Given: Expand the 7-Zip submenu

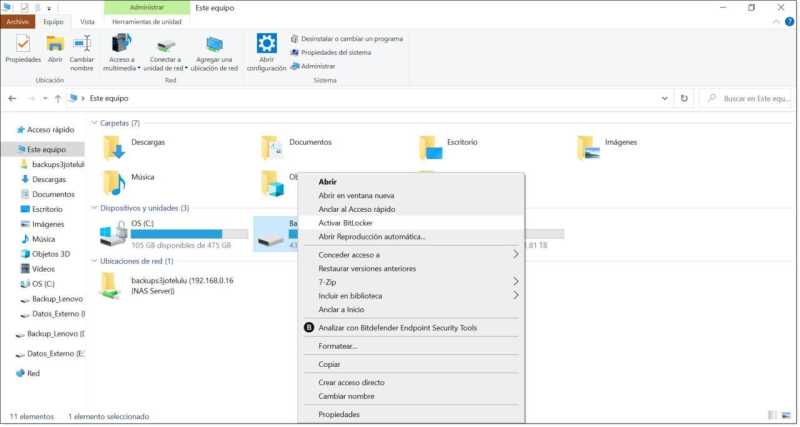Looking at the screenshot, I should [515, 282].
